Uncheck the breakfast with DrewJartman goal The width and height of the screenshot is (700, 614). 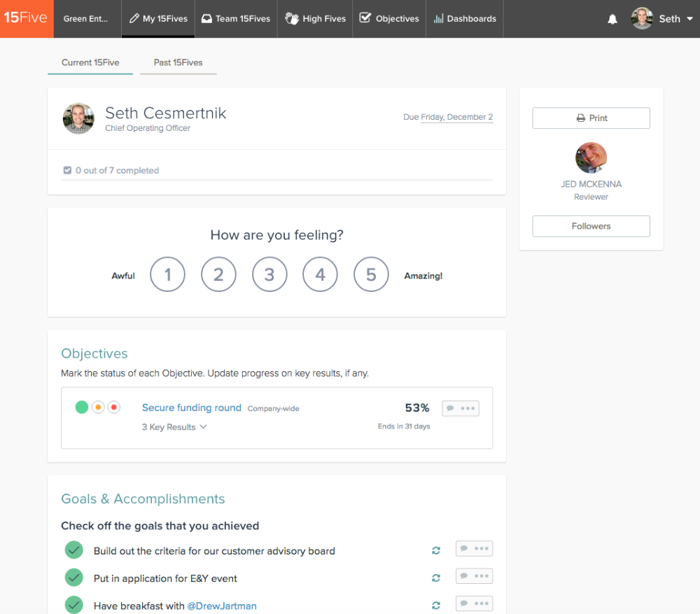click(74, 605)
